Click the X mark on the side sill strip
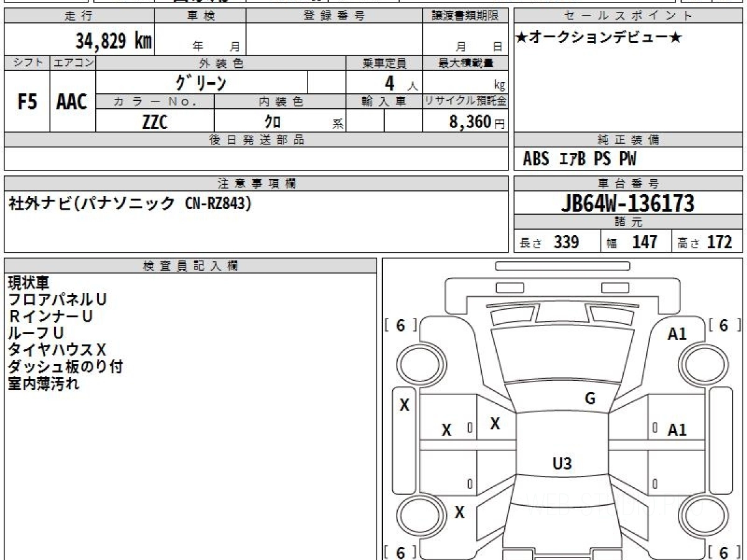Viewport: 747px width, 560px height. tap(405, 406)
